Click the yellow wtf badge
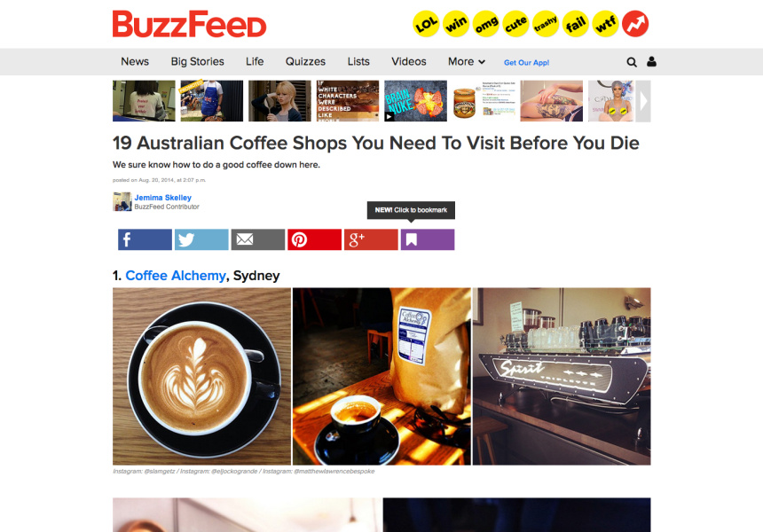Screen dimensions: 763x532 [x=605, y=24]
